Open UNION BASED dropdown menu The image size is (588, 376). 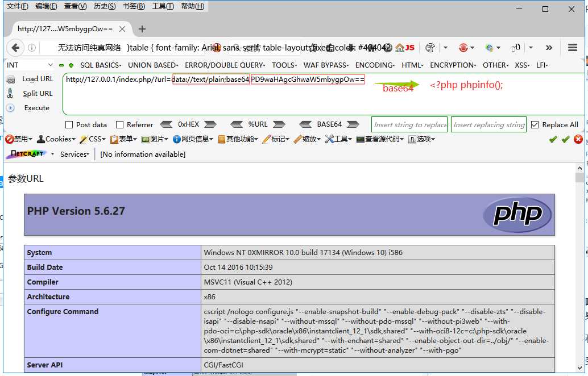click(x=153, y=65)
